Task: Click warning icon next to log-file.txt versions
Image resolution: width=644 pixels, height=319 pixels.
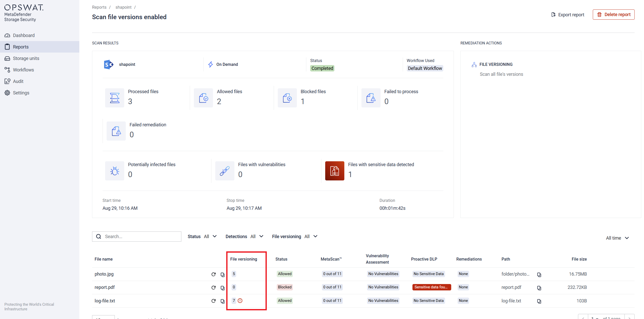Action: [x=240, y=301]
